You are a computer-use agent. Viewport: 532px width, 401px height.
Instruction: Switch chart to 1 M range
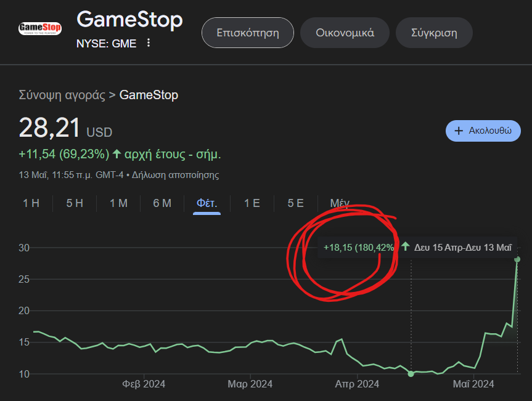pos(118,203)
